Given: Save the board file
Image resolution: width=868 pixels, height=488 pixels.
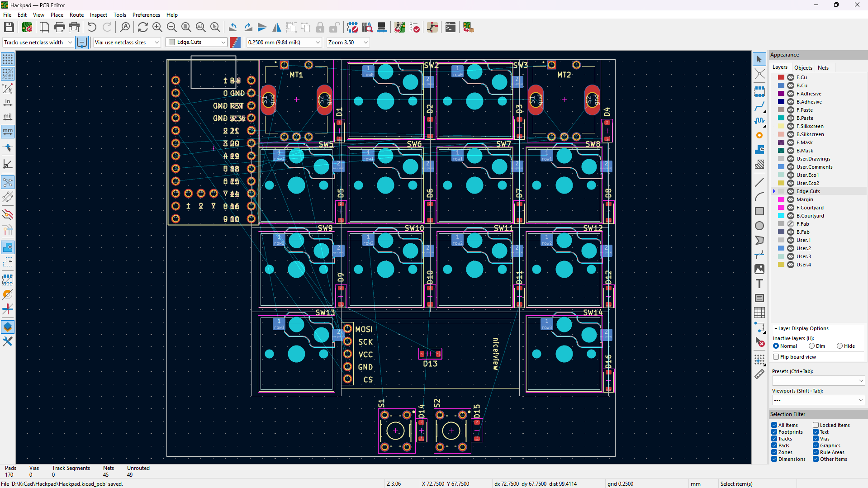Looking at the screenshot, I should click(8, 27).
